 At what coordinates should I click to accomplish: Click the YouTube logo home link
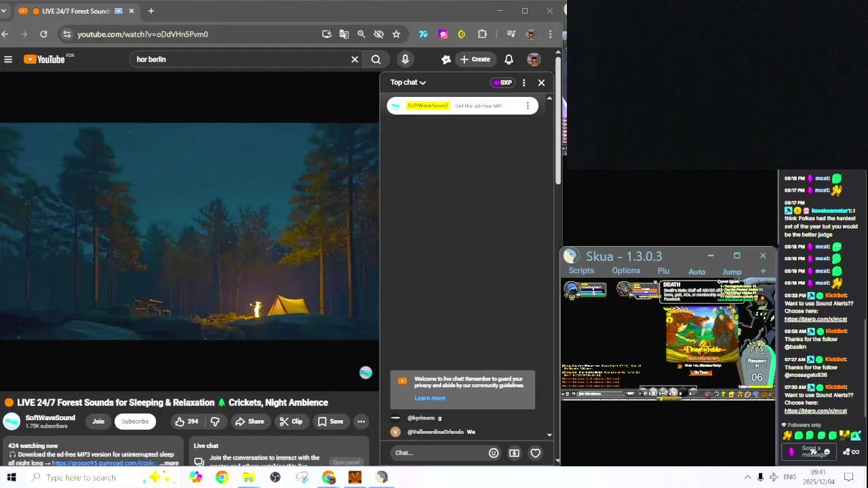45,59
